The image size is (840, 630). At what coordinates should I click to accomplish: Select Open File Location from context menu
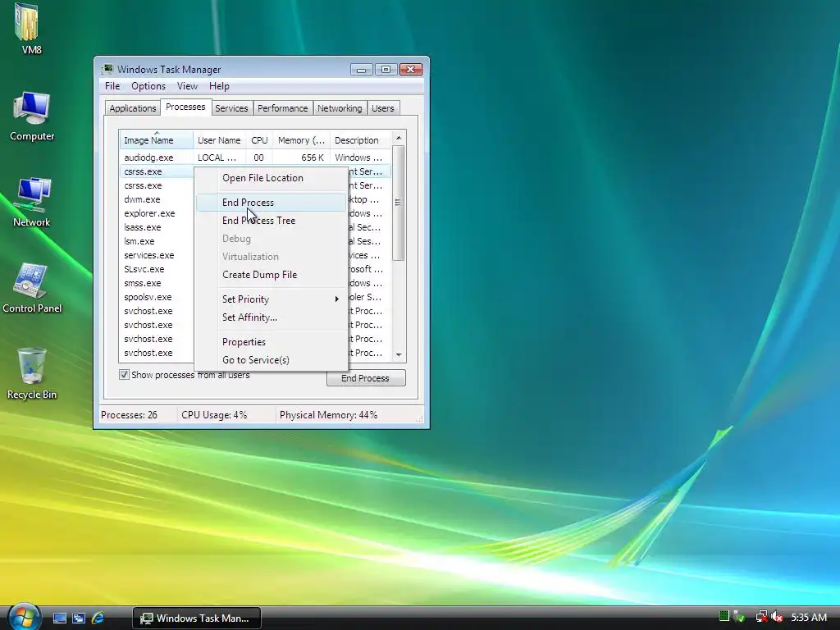tap(271, 178)
